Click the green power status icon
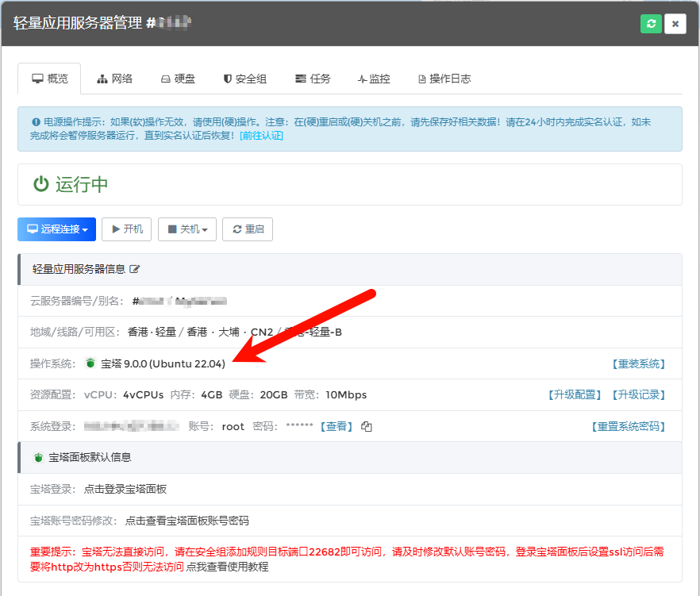Viewport: 700px width, 596px height. coord(41,184)
